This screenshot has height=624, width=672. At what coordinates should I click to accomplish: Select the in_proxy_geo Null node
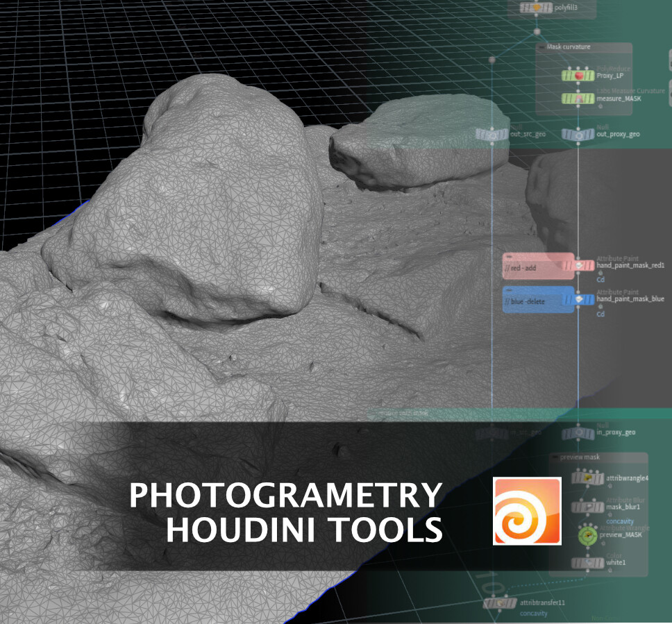click(x=578, y=432)
